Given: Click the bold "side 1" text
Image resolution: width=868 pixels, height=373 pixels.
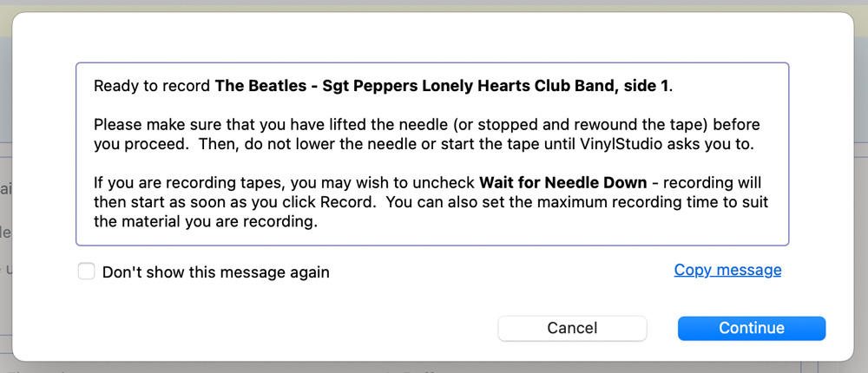Looking at the screenshot, I should point(647,86).
